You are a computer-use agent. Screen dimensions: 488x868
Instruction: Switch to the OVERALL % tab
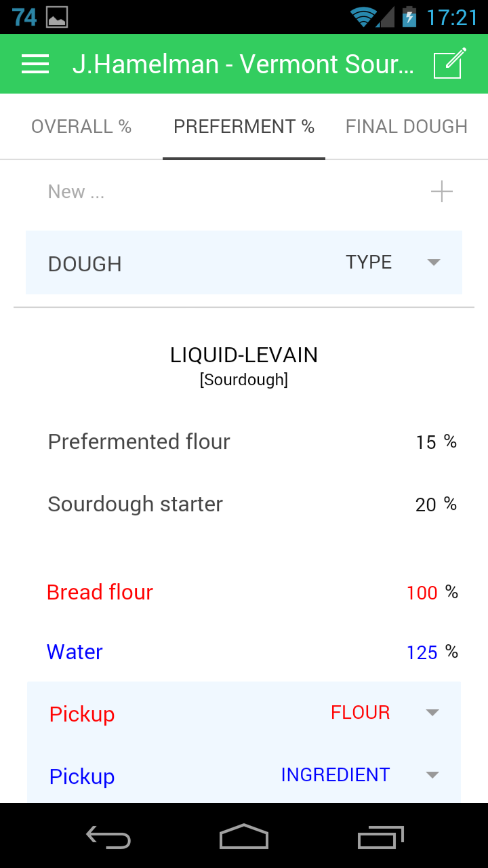click(x=81, y=127)
